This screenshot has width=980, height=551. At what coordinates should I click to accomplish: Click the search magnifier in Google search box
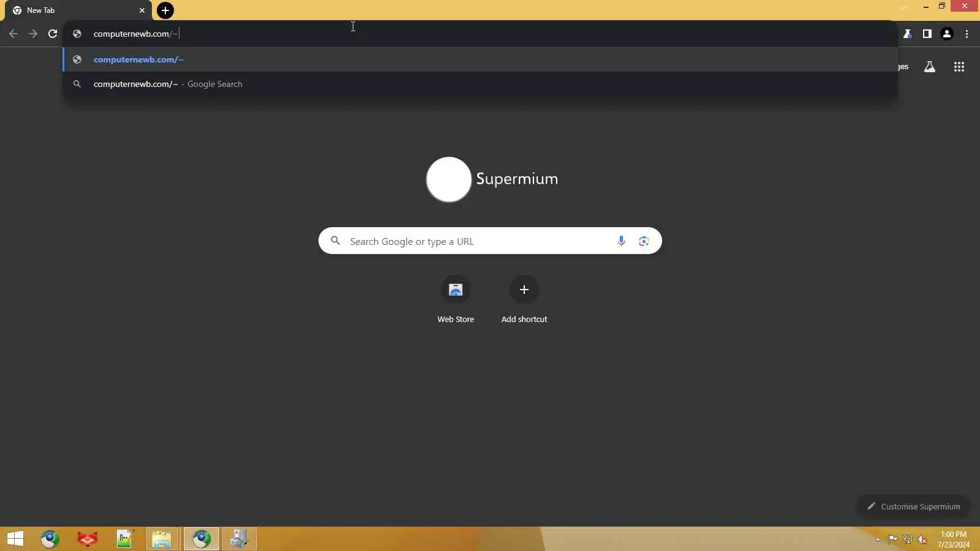(335, 241)
